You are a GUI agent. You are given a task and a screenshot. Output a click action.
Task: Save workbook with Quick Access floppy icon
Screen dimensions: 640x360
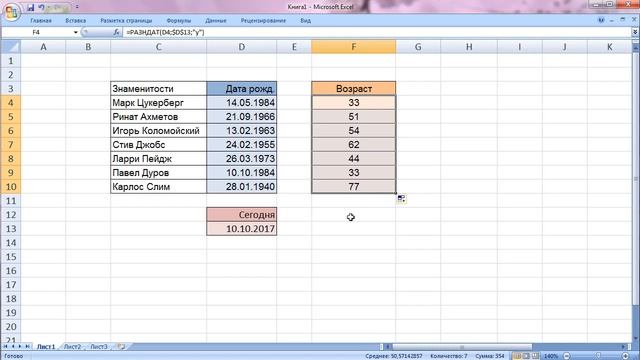coord(31,7)
